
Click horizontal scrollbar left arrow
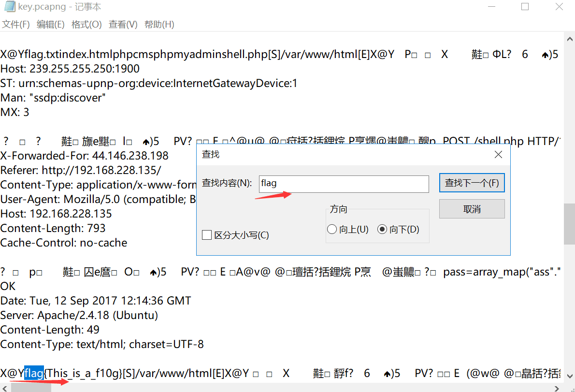5,388
